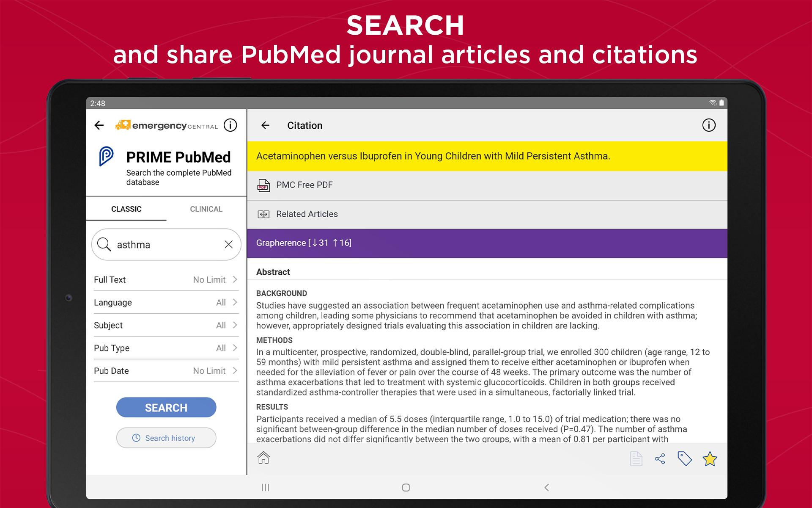Go to home via house icon
Viewport: 812px width, 508px height.
pos(263,458)
